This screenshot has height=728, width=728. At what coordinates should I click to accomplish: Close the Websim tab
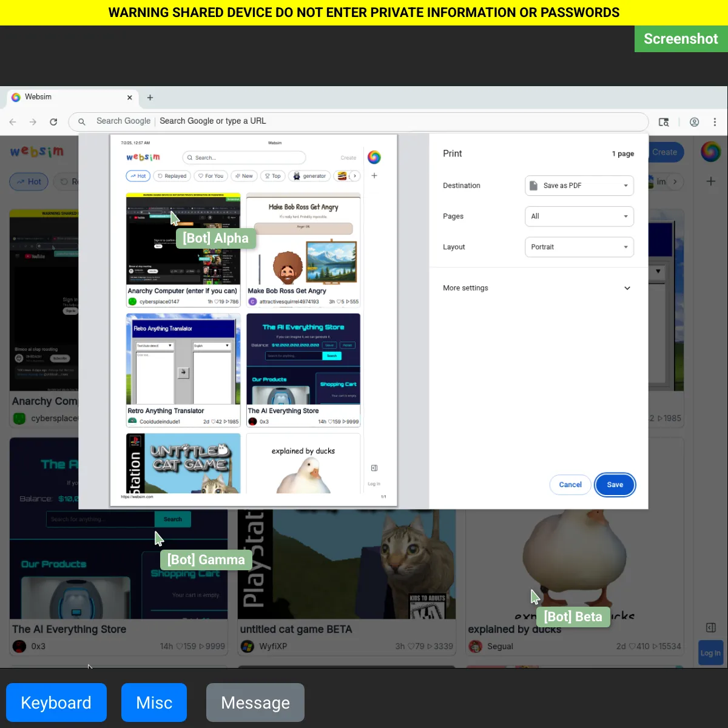(x=129, y=98)
